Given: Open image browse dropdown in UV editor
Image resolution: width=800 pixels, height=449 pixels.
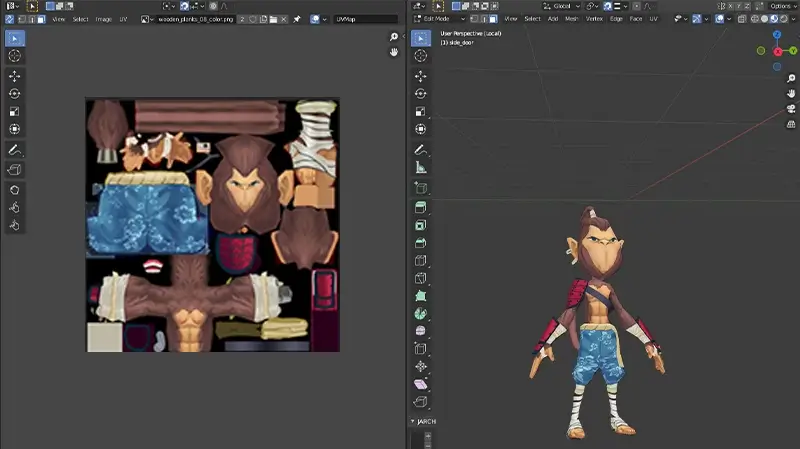Looking at the screenshot, I should click(147, 19).
